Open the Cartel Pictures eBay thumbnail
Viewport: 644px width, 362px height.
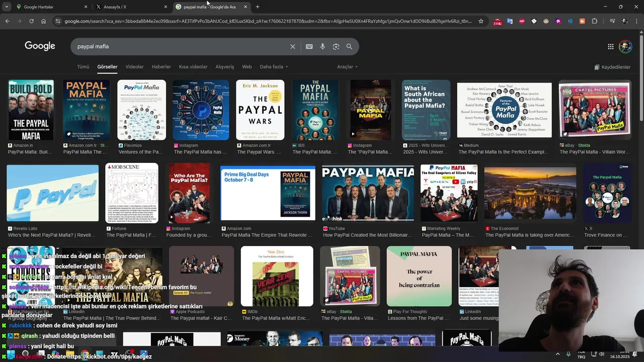click(595, 110)
